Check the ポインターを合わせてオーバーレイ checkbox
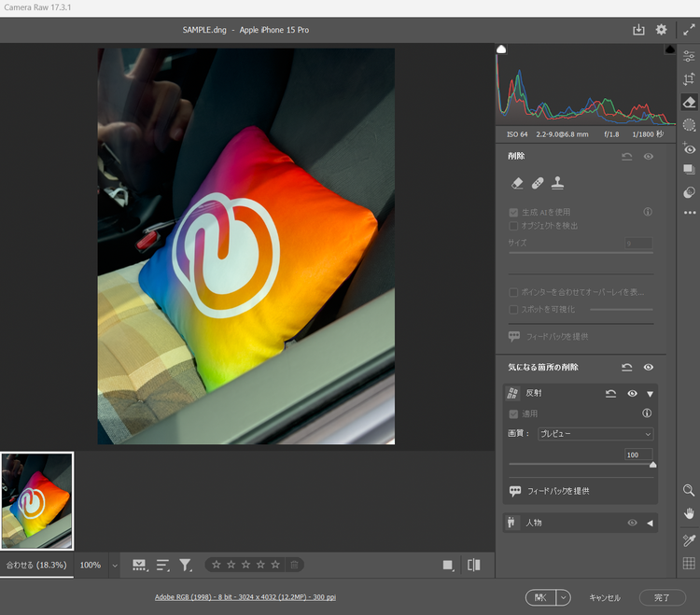The width and height of the screenshot is (700, 615). pos(513,292)
